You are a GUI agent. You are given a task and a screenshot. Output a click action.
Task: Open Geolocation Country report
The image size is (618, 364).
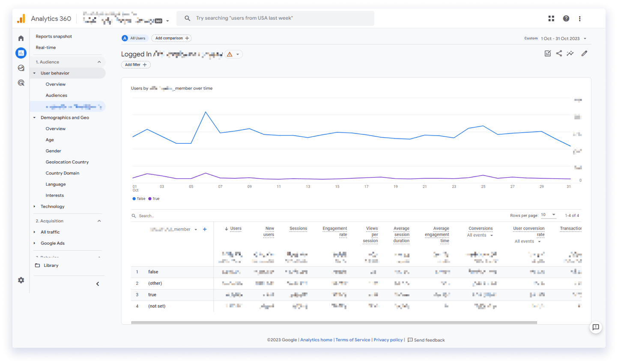click(67, 162)
